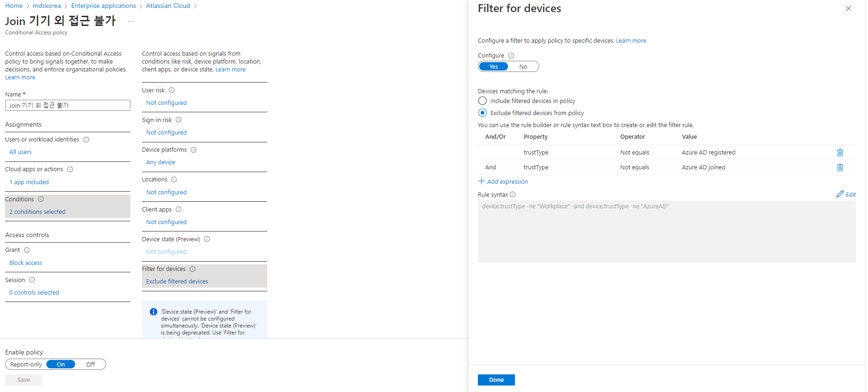Open the Device state (Preview) info icon

click(x=207, y=239)
